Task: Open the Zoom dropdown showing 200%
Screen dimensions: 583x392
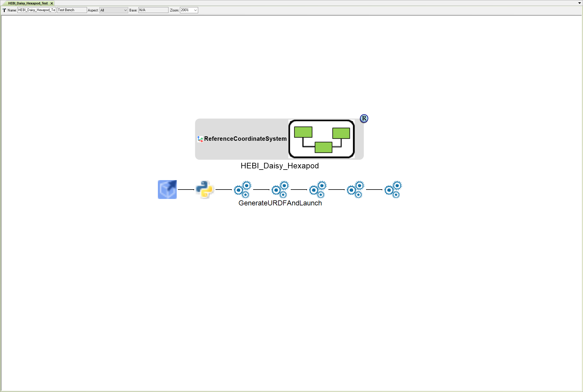Action: (x=189, y=10)
